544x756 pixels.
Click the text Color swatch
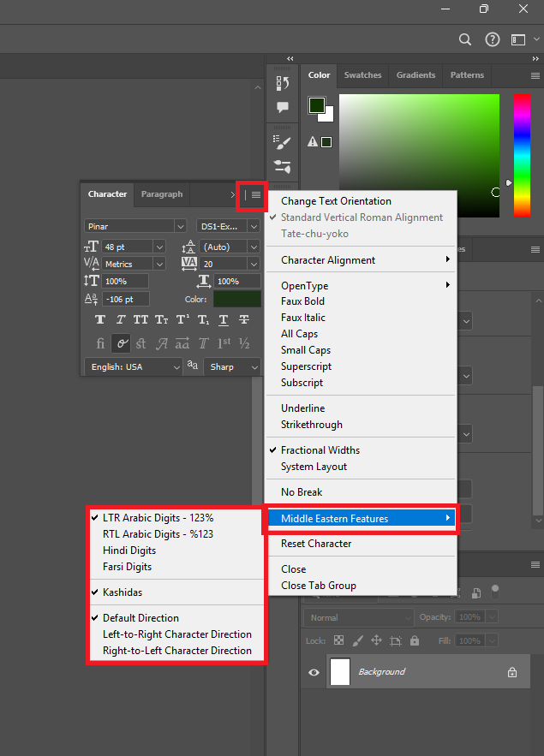click(236, 299)
